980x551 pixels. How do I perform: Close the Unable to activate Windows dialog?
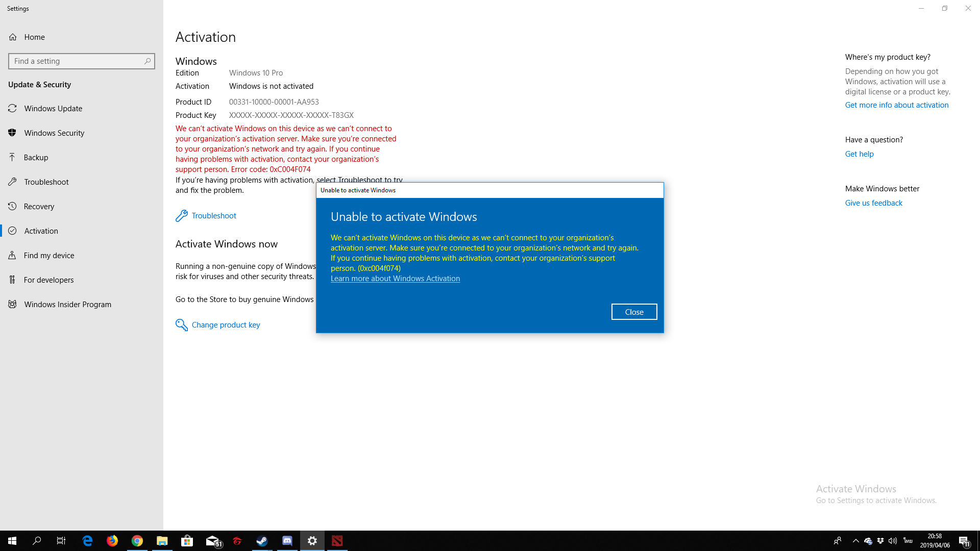pyautogui.click(x=634, y=312)
